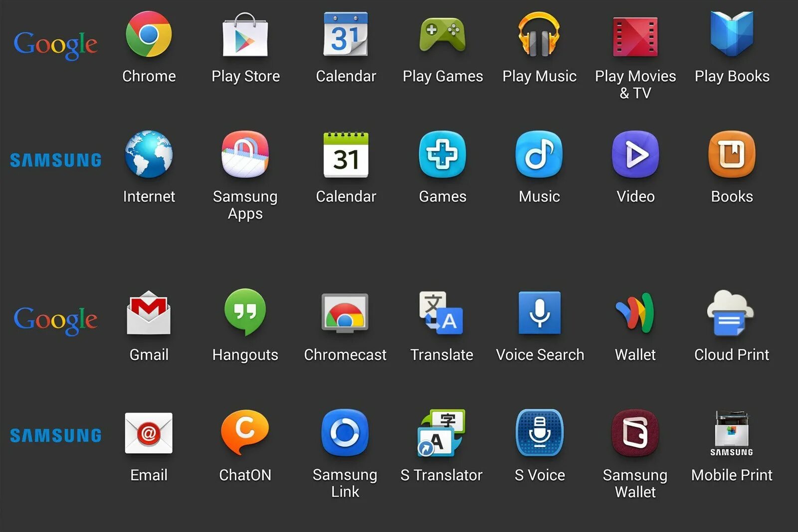Launch the S Translator icon
The image size is (798, 532).
click(x=441, y=433)
